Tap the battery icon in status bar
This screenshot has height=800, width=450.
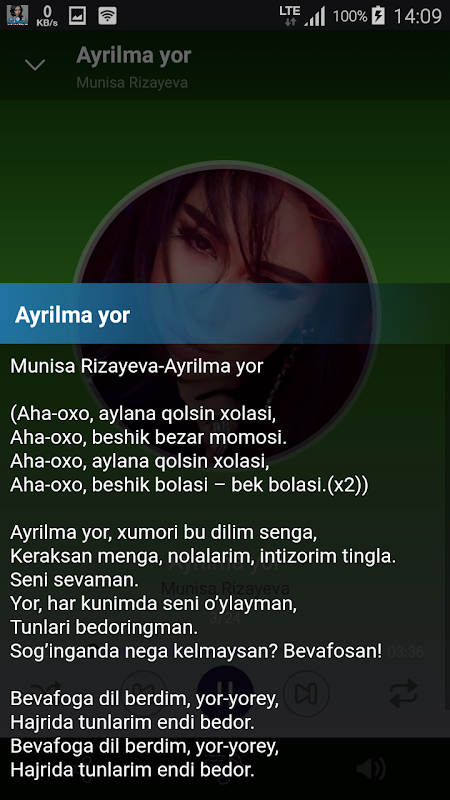(378, 16)
